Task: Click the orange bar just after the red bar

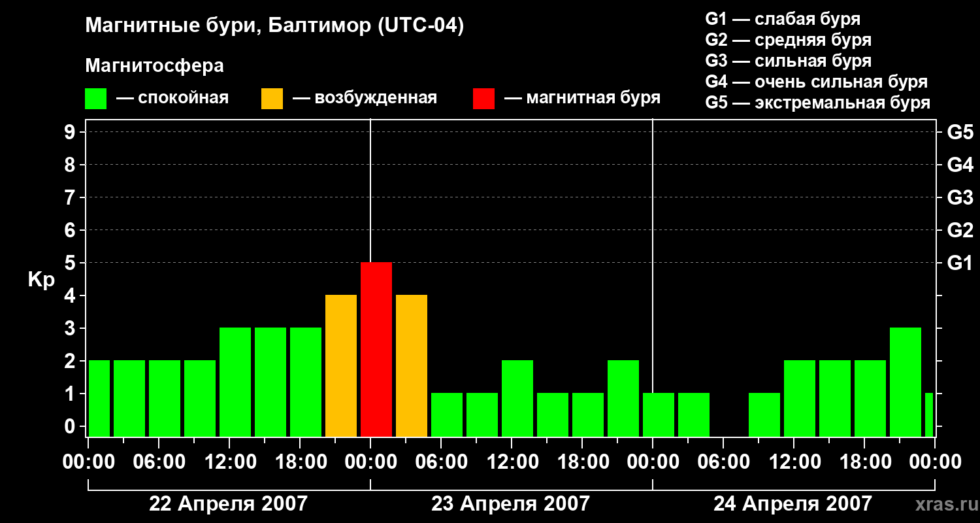Action: click(x=412, y=366)
